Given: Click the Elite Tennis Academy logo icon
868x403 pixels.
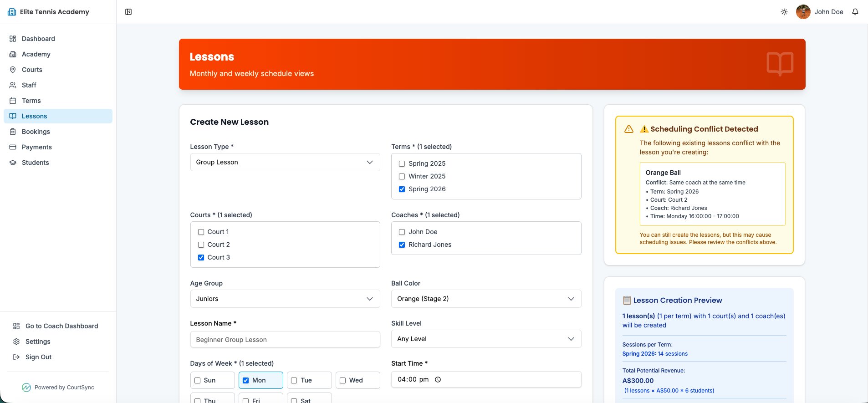Looking at the screenshot, I should [x=12, y=12].
